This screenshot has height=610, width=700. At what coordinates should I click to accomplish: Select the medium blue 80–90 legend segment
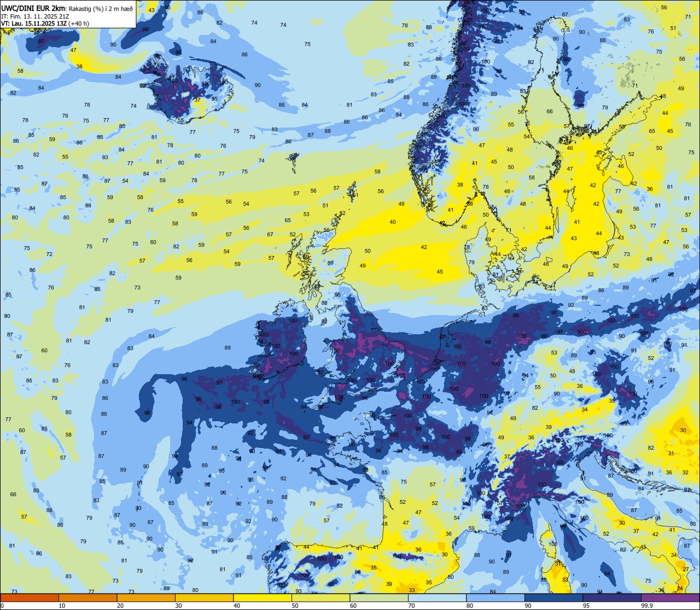[x=495, y=597]
